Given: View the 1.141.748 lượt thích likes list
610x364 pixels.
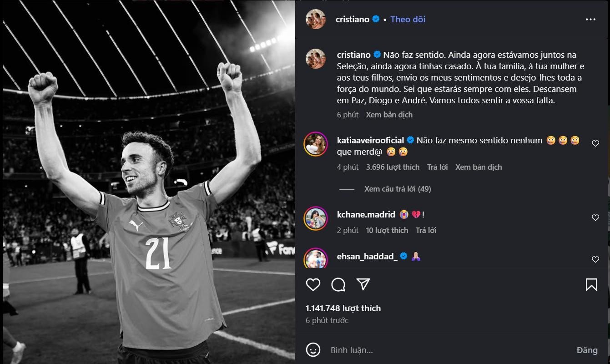Looking at the screenshot, I should [x=343, y=308].
